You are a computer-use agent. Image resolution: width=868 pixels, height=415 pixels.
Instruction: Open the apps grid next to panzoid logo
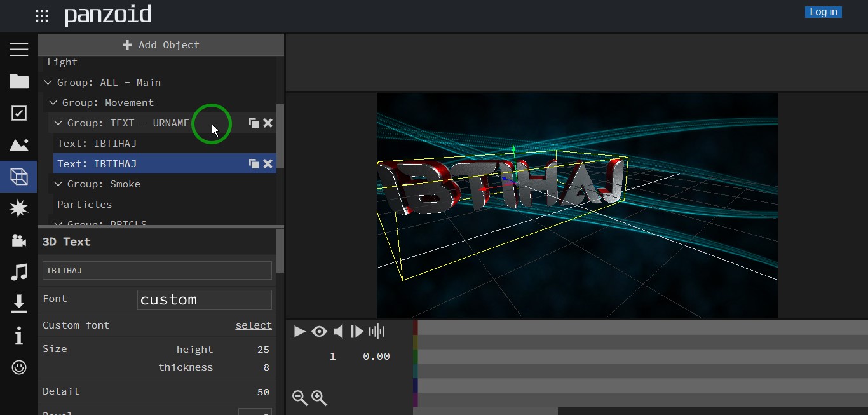[41, 15]
